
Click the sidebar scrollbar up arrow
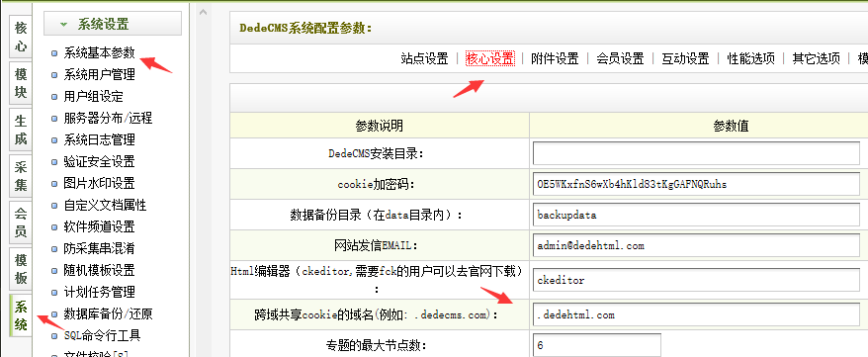[204, 12]
